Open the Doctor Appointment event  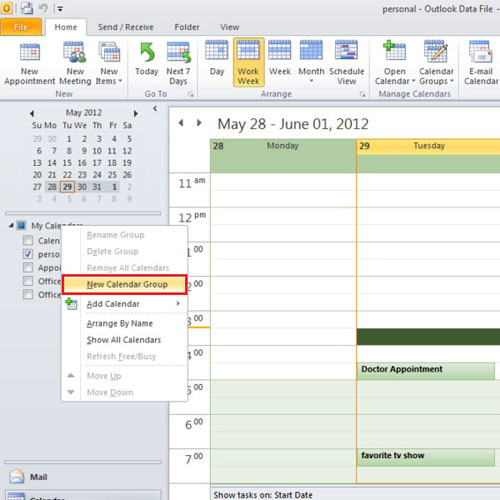pyautogui.click(x=426, y=371)
